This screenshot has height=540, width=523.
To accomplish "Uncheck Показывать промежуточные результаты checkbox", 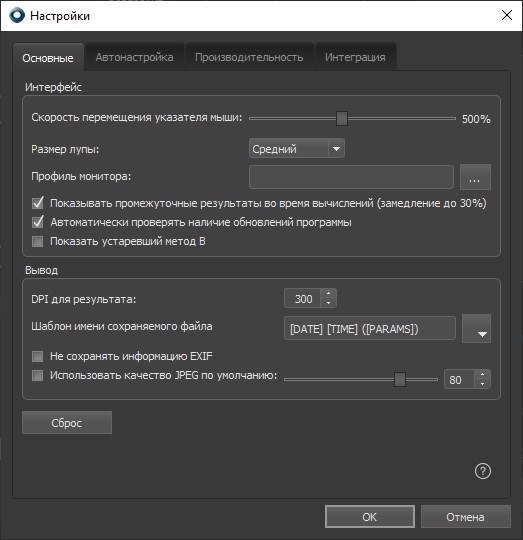I will 38,203.
